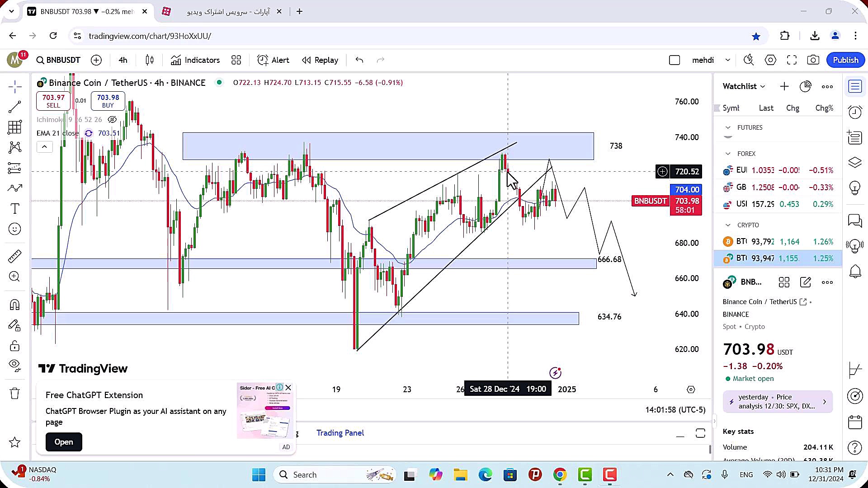Open the chats panel
Image resolution: width=868 pixels, height=488 pixels.
tap(855, 221)
